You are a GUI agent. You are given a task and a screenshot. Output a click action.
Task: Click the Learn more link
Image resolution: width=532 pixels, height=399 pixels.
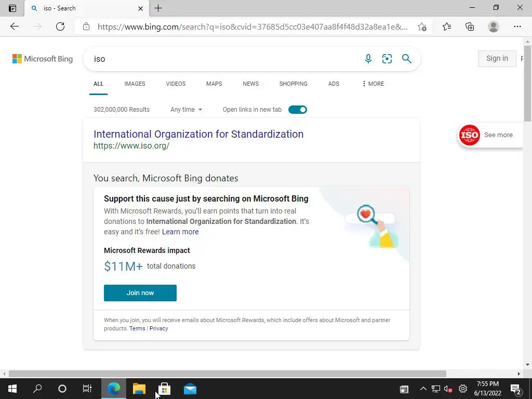click(x=180, y=232)
